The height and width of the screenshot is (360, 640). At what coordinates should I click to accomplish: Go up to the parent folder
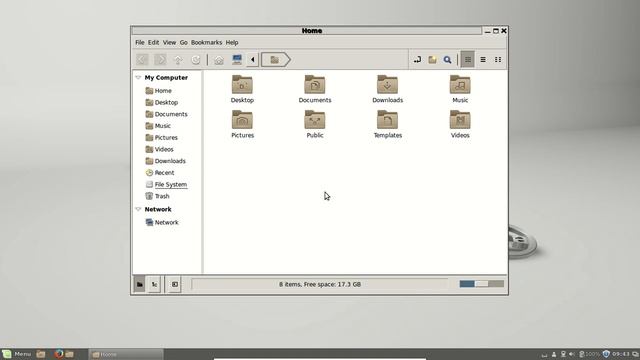[178, 60]
